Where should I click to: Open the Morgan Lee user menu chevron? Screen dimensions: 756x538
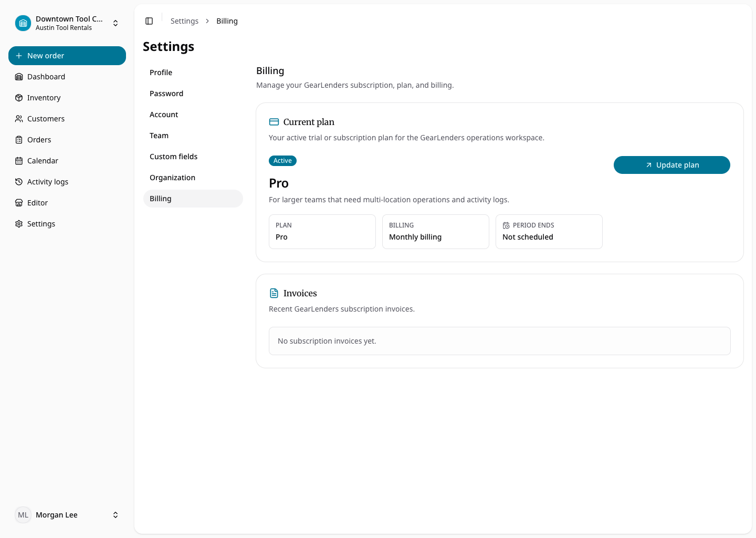click(x=115, y=515)
